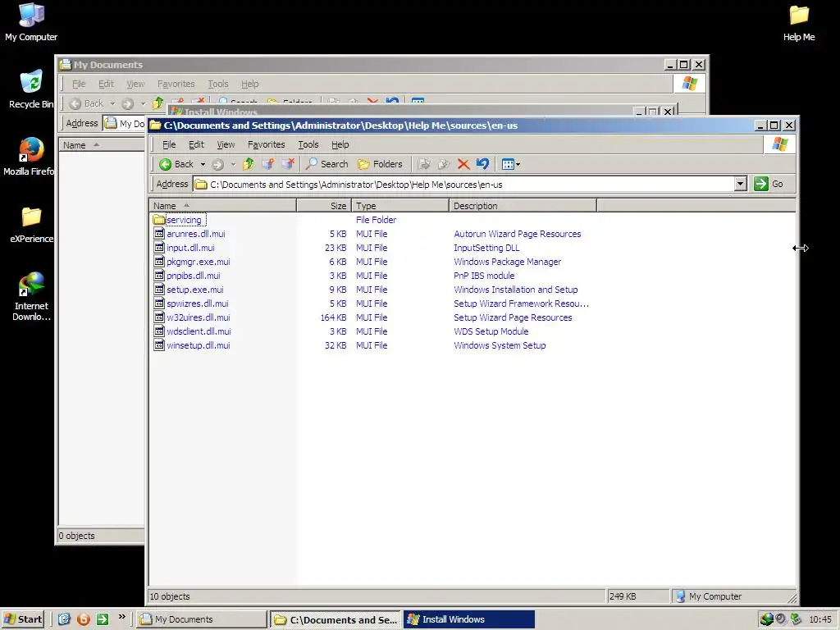This screenshot has height=630, width=840.
Task: Open Help menu in en-us window
Action: point(340,144)
